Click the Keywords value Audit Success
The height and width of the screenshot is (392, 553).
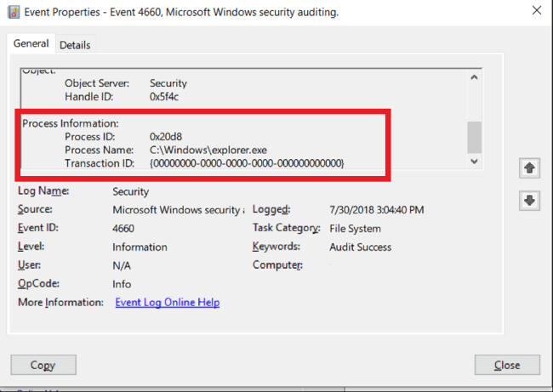361,247
